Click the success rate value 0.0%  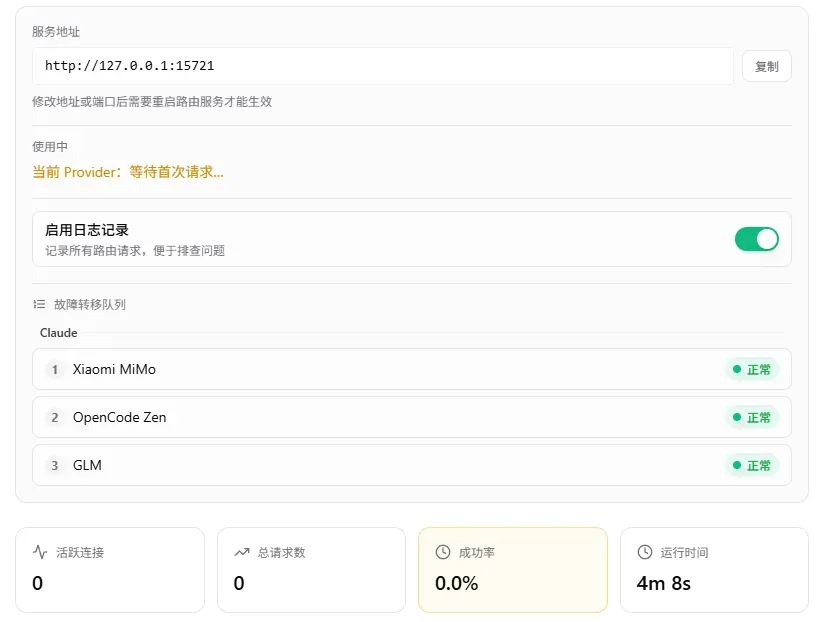[457, 583]
